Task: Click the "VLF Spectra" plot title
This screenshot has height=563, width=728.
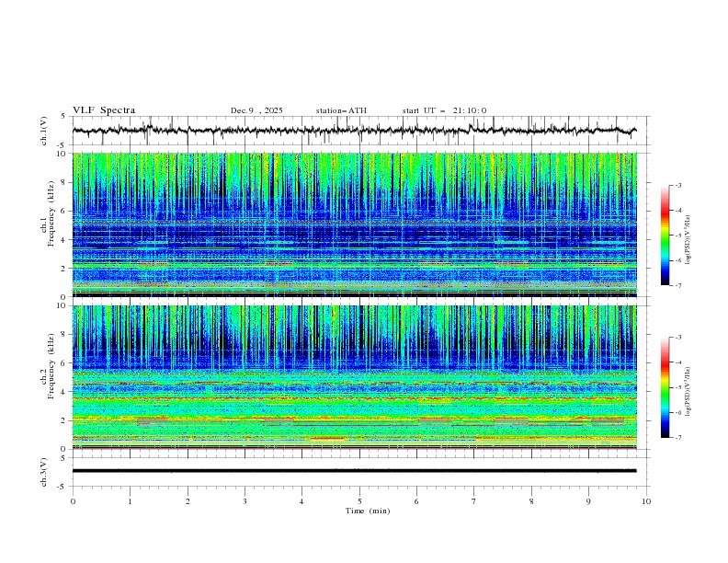Action: click(104, 110)
